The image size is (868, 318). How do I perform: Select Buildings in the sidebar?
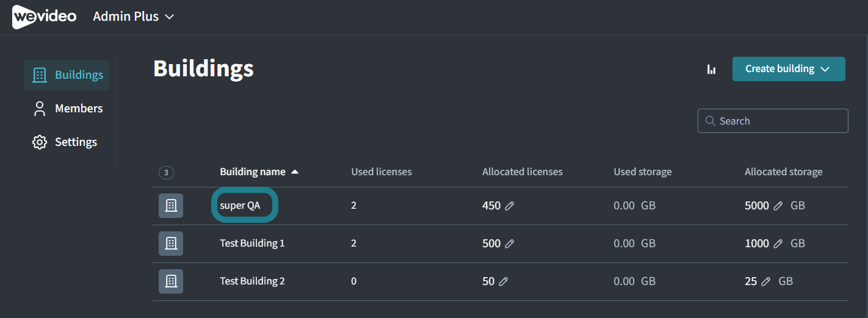pyautogui.click(x=67, y=75)
